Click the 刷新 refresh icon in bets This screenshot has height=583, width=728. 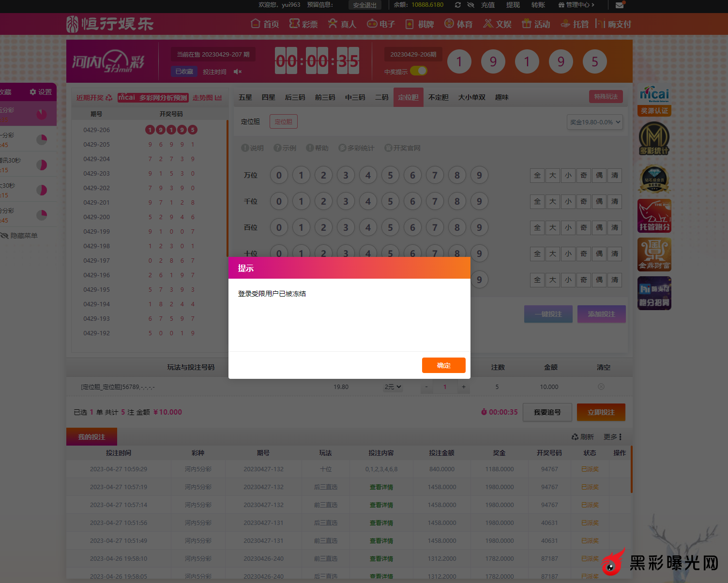click(x=575, y=437)
